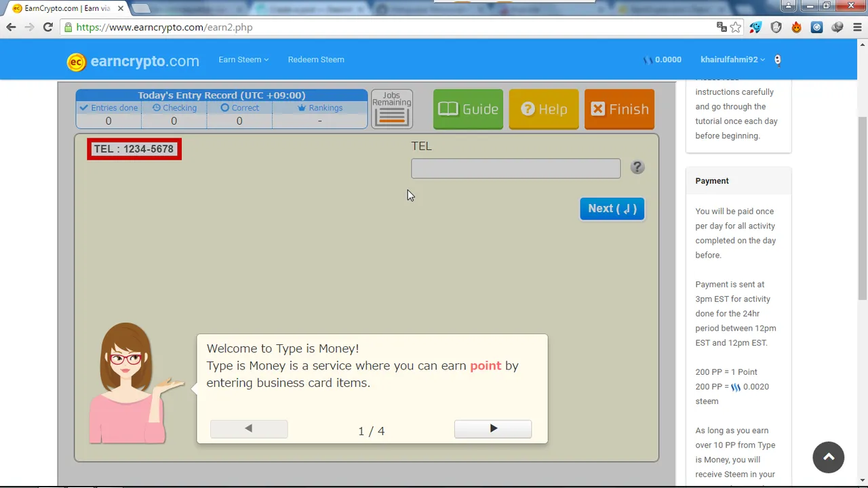Click scrollbar up arrow
The image size is (868, 488).
pyautogui.click(x=863, y=45)
